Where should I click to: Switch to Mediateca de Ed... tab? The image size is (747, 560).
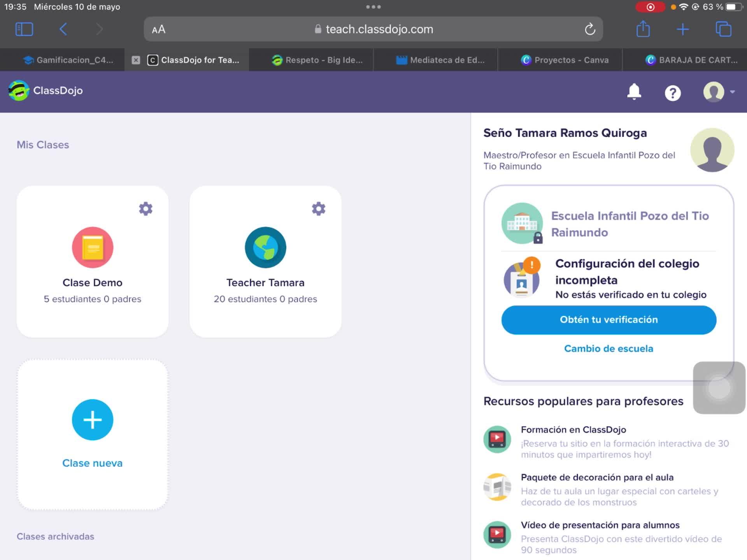440,60
